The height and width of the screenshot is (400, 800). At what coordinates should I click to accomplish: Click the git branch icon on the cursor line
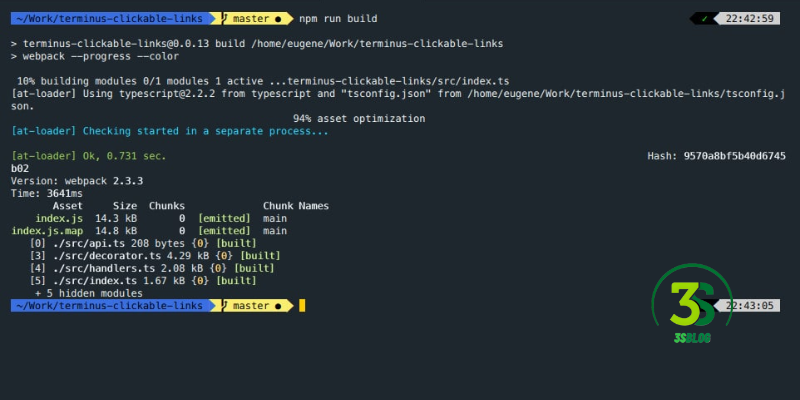pyautogui.click(x=227, y=306)
